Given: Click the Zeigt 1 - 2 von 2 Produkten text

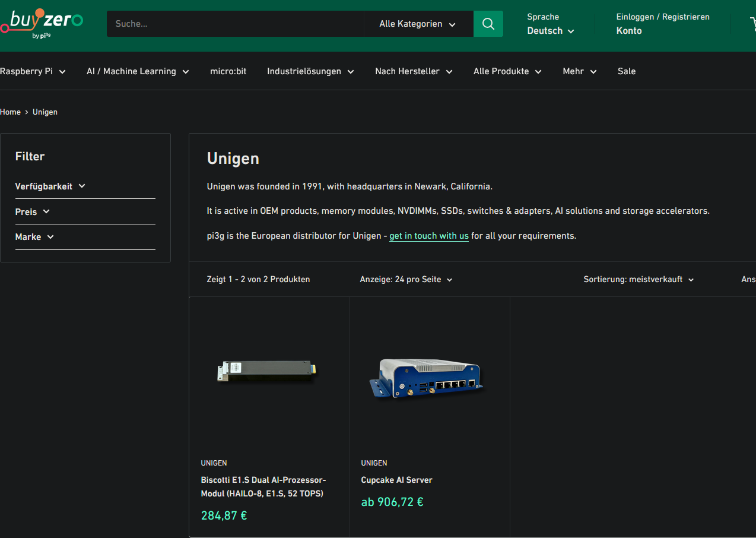Looking at the screenshot, I should [x=258, y=279].
